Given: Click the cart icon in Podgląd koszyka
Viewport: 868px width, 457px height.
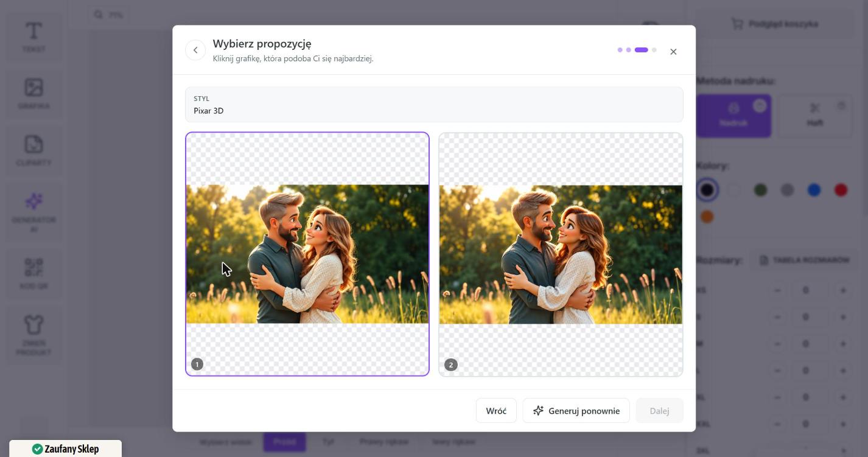Looking at the screenshot, I should [737, 24].
